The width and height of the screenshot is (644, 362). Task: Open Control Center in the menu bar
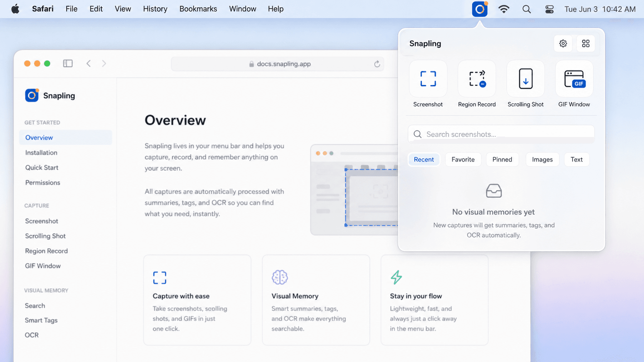[x=550, y=9]
